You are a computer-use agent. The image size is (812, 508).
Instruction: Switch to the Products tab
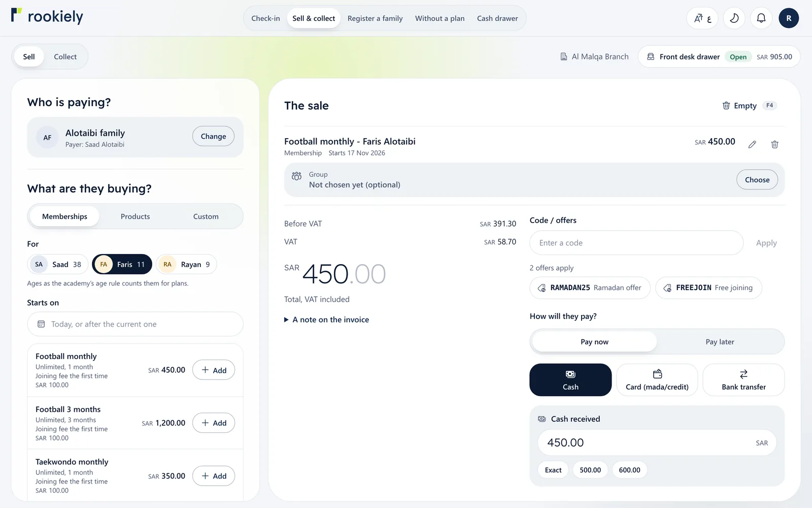click(136, 216)
